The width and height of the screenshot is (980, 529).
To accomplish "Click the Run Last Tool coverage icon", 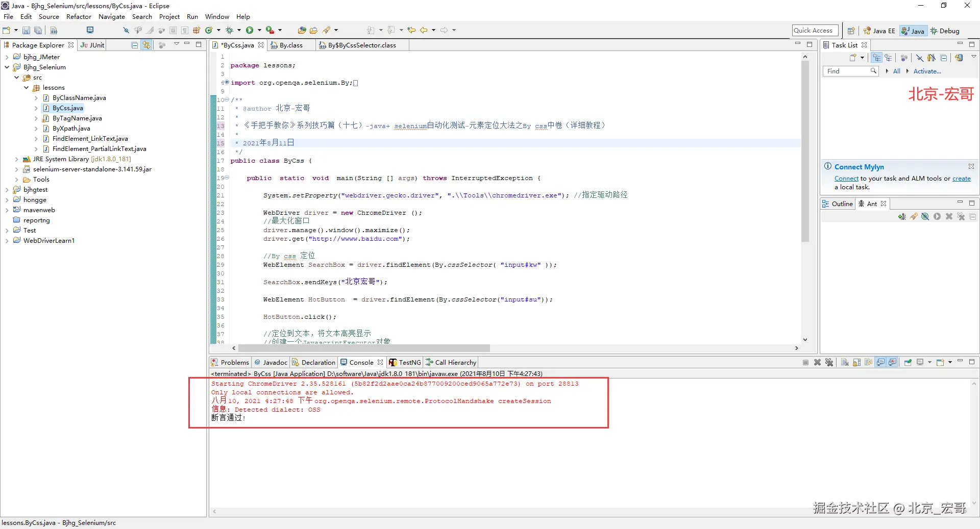I will (270, 30).
